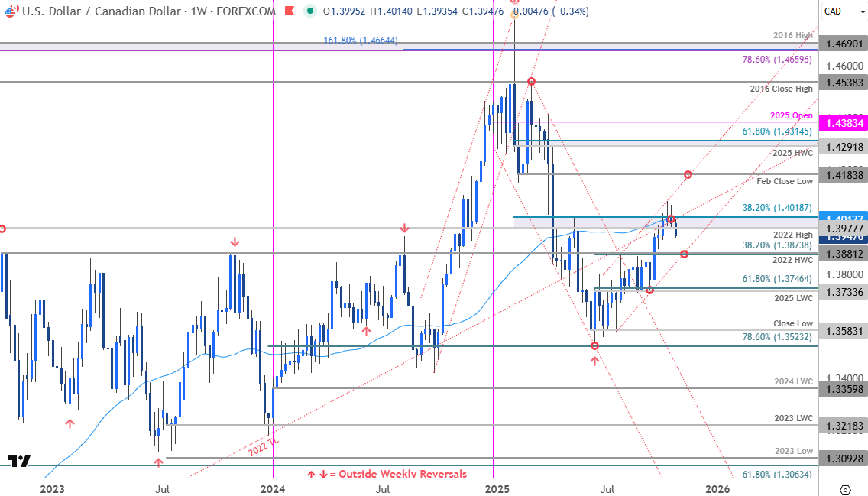This screenshot has height=496, width=868.
Task: Open chart settings hexagon icon at bottom right
Action: (845, 489)
